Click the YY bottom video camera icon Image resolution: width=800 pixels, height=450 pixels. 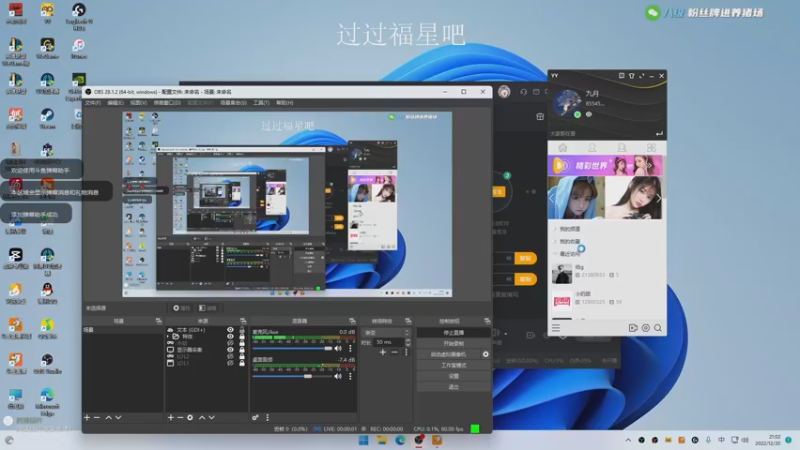[x=633, y=328]
